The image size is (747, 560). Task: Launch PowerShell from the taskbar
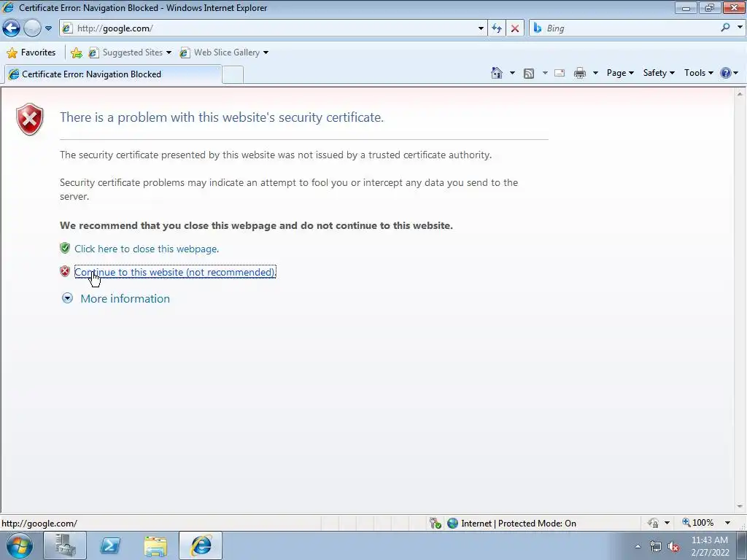tap(110, 545)
